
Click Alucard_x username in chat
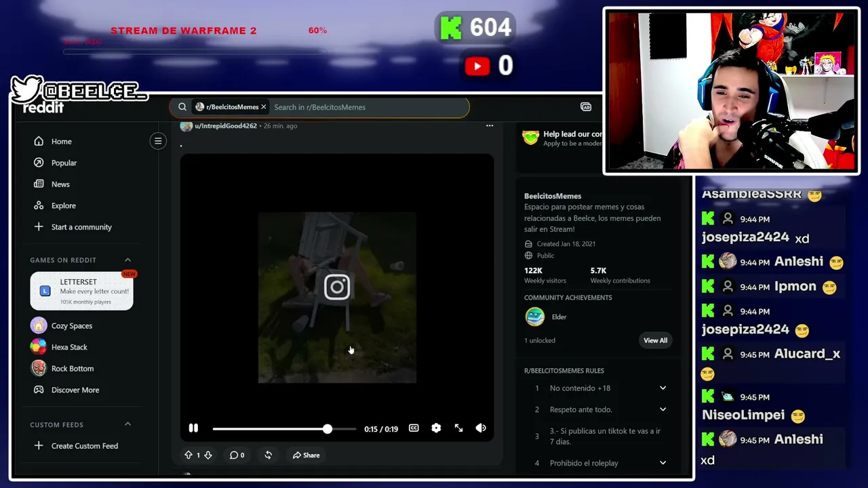point(807,354)
